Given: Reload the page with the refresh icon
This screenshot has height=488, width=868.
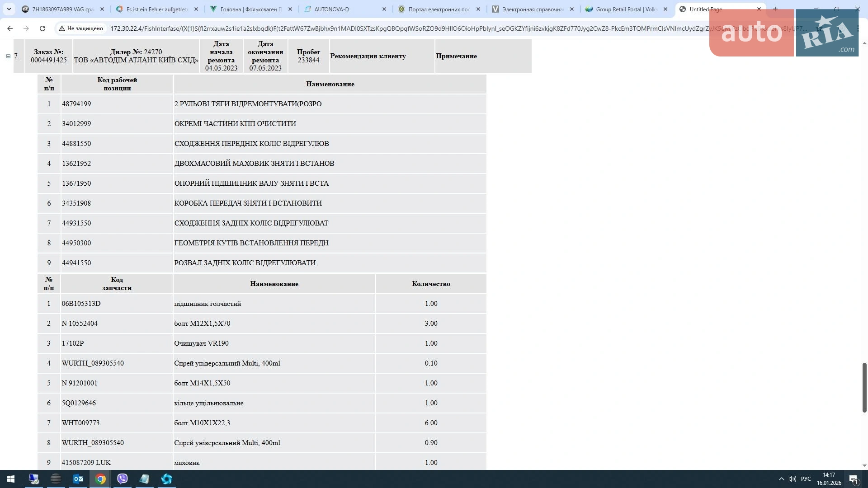Looking at the screenshot, I should (x=42, y=28).
